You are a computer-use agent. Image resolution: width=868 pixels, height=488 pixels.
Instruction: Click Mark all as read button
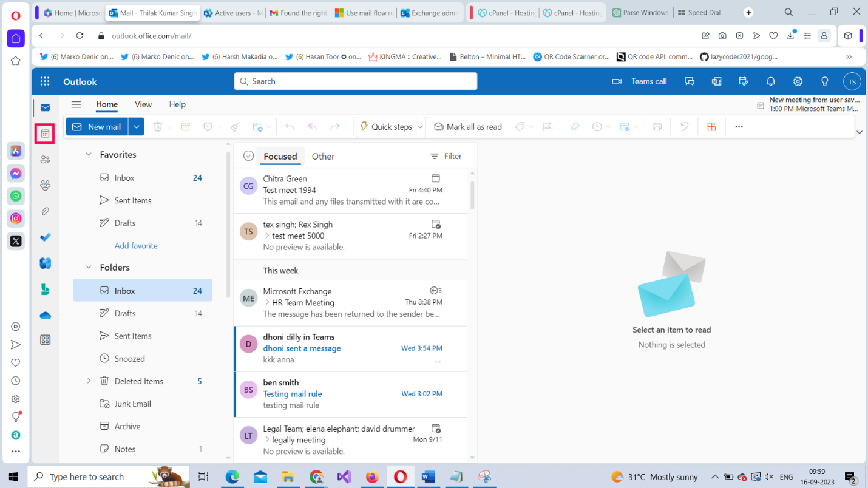(x=468, y=127)
